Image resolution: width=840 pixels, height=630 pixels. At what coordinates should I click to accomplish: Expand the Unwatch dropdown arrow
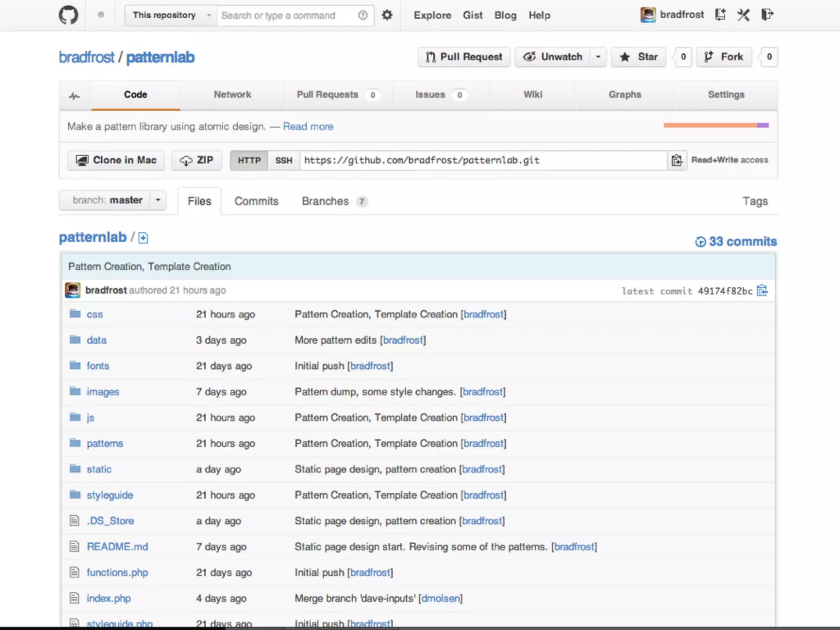tap(598, 57)
